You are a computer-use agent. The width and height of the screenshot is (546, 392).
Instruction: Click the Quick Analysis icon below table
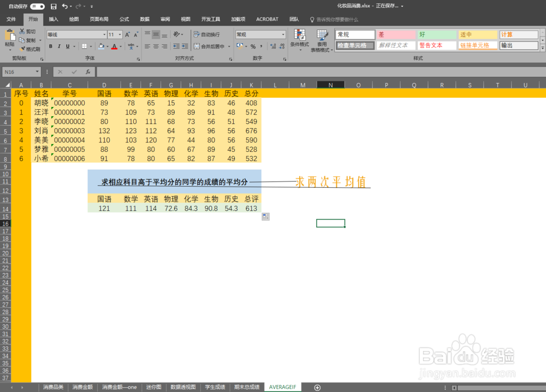(266, 217)
